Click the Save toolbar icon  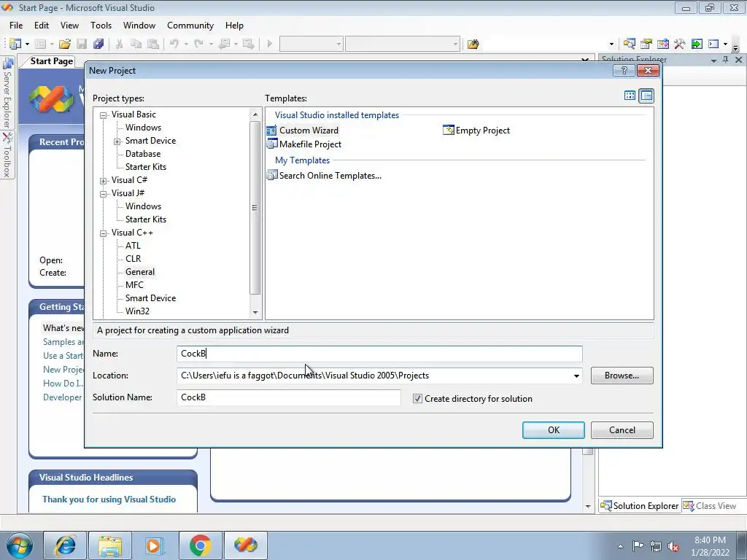[82, 44]
